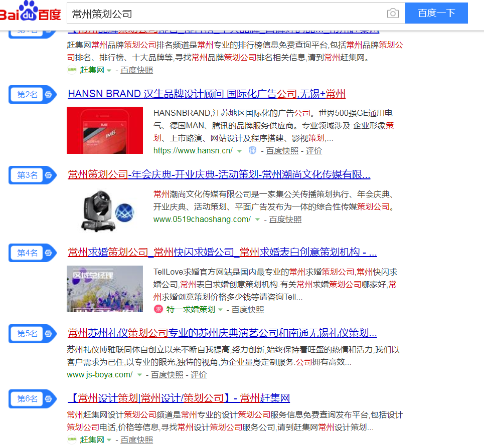Click 区域总经理 proposal thumbnail

tap(105, 289)
